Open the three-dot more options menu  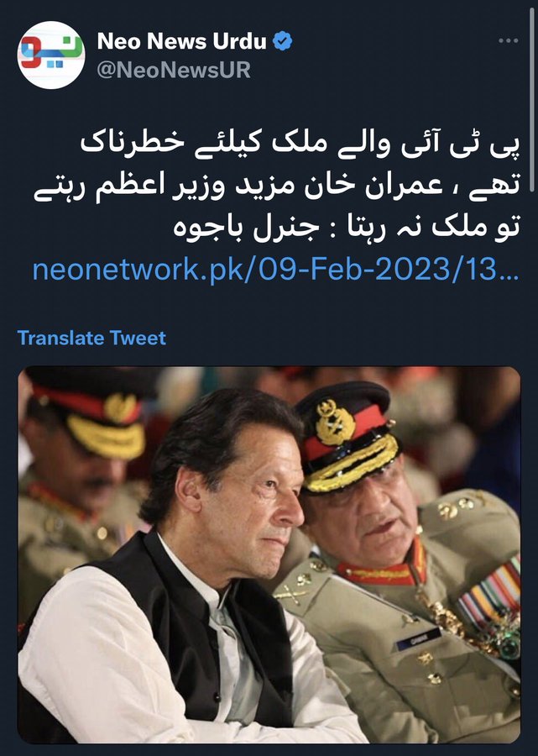pos(508,41)
